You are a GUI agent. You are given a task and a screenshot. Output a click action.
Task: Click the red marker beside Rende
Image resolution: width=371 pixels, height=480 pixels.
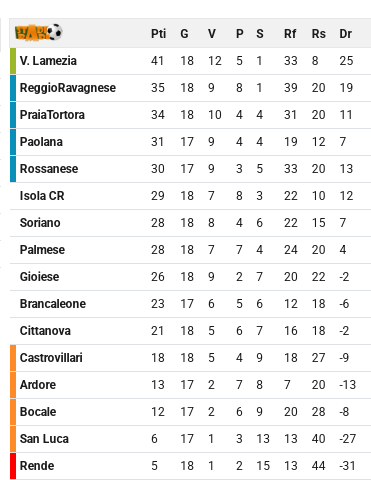[13, 466]
